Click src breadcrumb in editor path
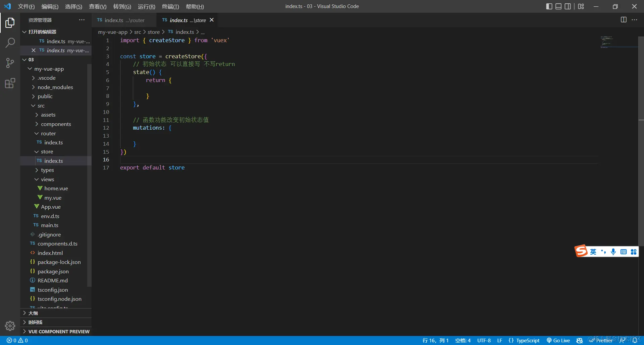The height and width of the screenshot is (345, 644). (x=138, y=32)
